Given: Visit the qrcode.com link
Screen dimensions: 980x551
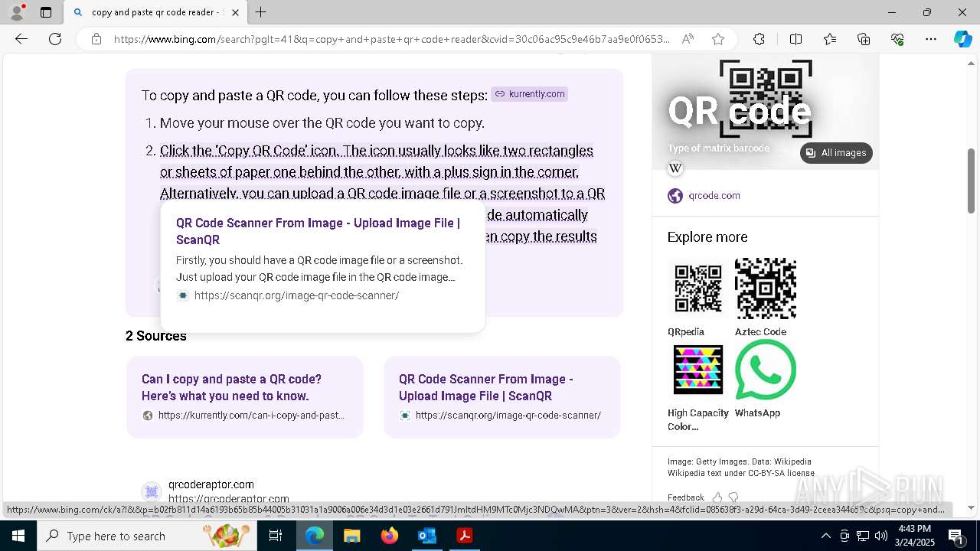Looking at the screenshot, I should tap(714, 196).
